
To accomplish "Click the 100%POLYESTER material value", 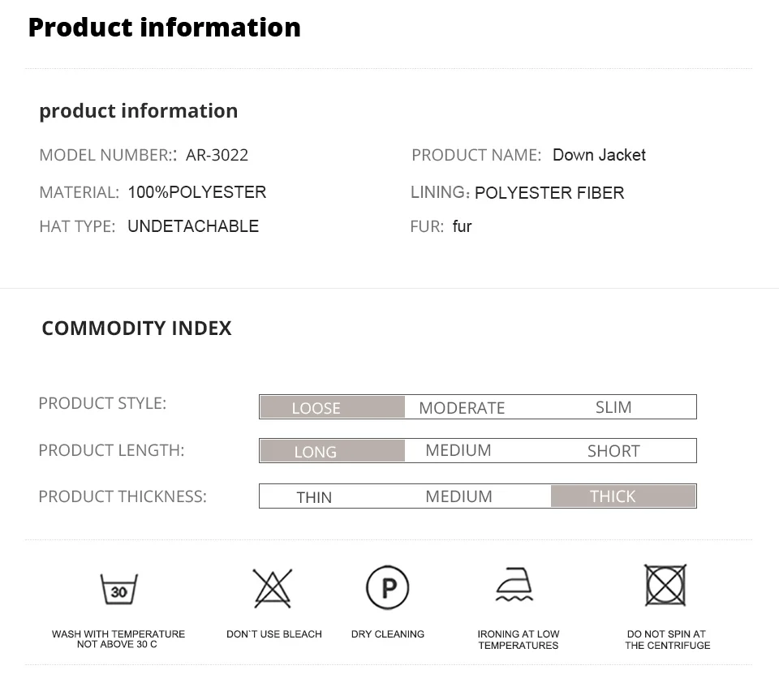I will 196,192.
